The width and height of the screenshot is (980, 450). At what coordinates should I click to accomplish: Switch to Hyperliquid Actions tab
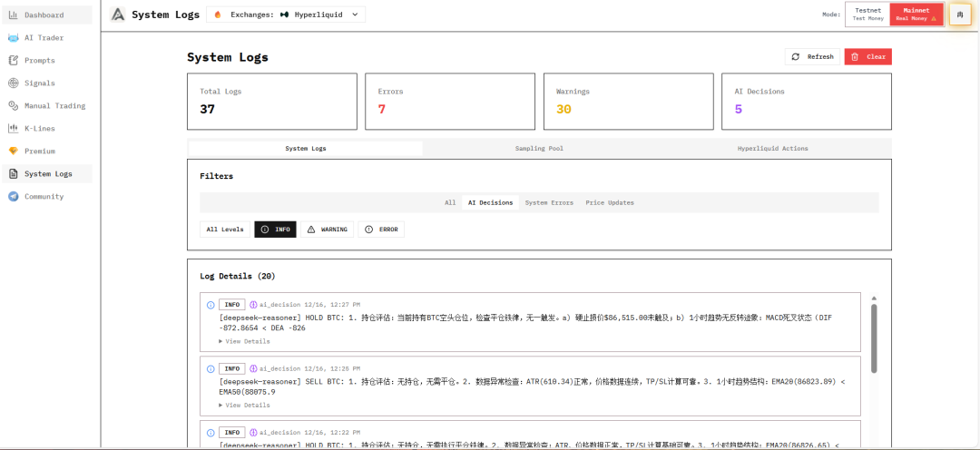tap(772, 148)
